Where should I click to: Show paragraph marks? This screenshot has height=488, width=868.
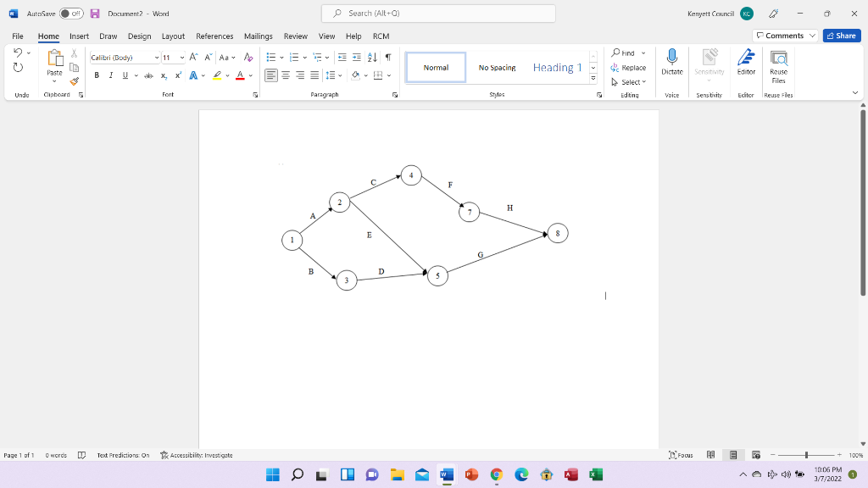(x=388, y=57)
